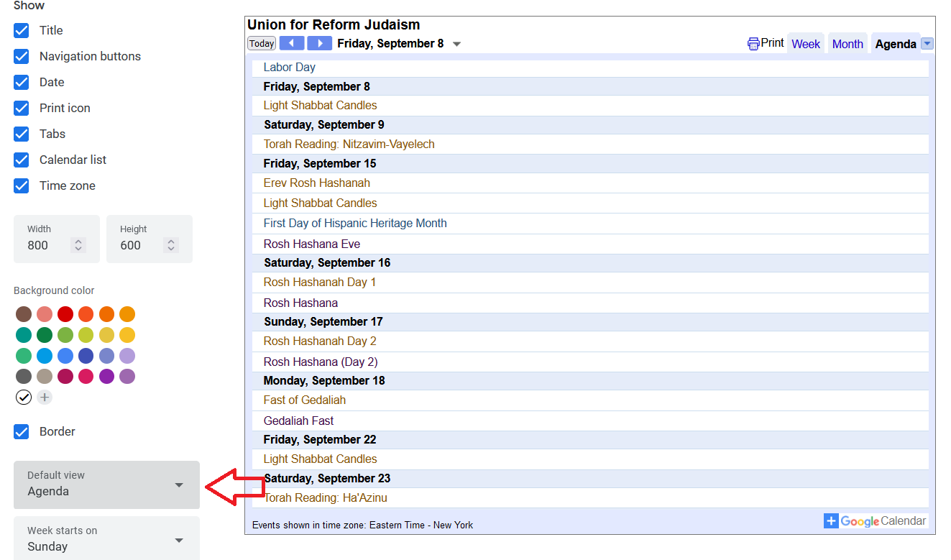Choose the brown cocoa background color
Viewport: 951px width, 560px height.
coord(24,314)
